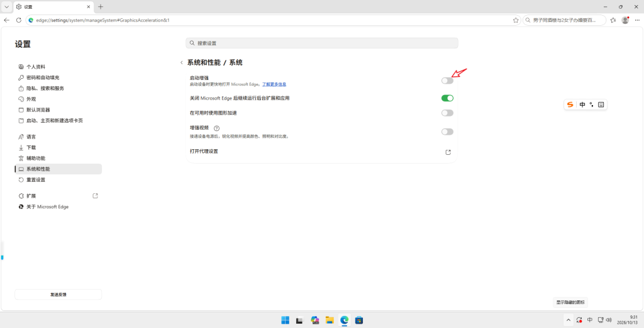Open 扩展 in sidebar
Screen dimensions: 644x328
[x=58, y=196]
